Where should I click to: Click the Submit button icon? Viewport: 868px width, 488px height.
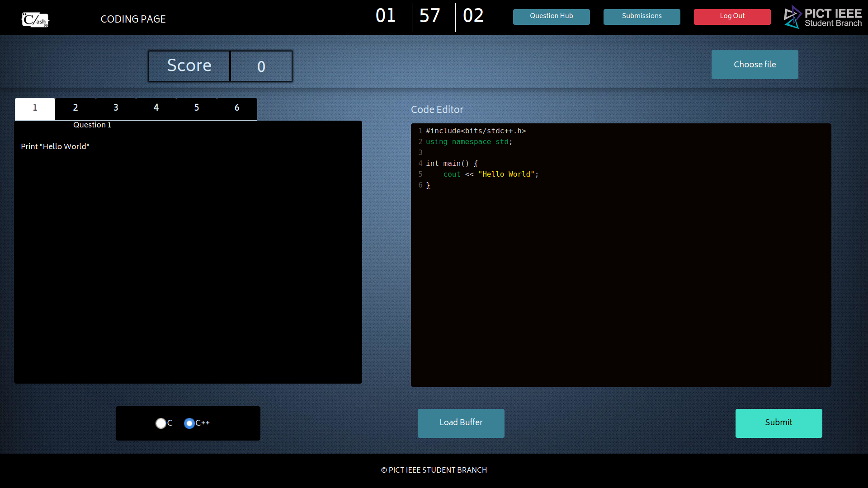[x=778, y=423]
